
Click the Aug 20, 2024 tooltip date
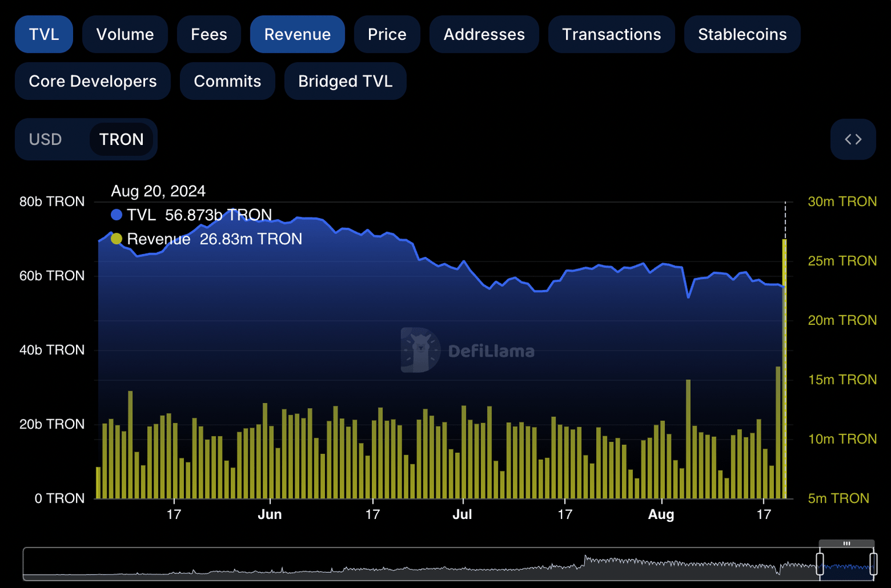point(158,191)
